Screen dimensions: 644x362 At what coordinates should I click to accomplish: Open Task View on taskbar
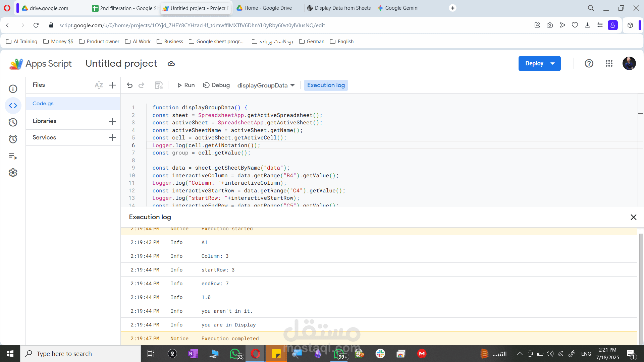pyautogui.click(x=151, y=354)
